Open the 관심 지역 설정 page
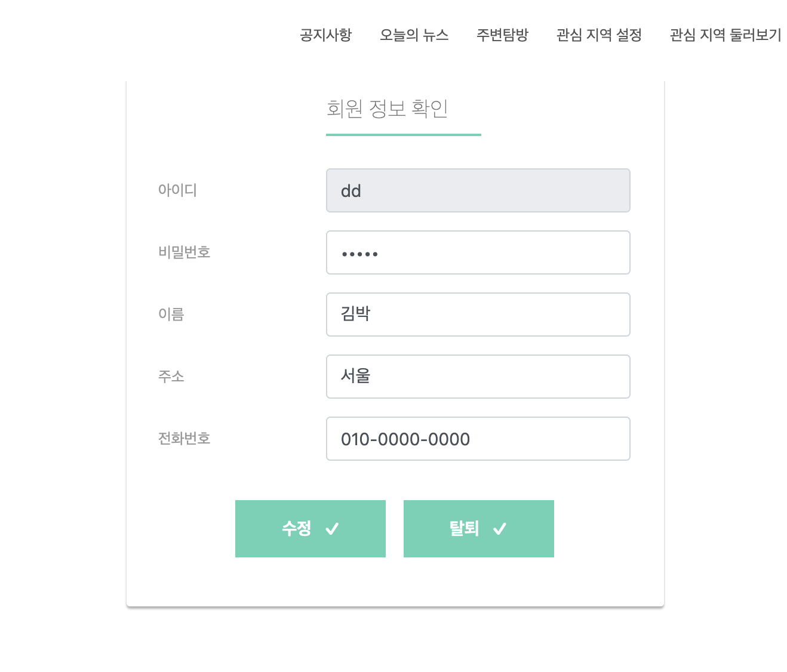 [599, 35]
